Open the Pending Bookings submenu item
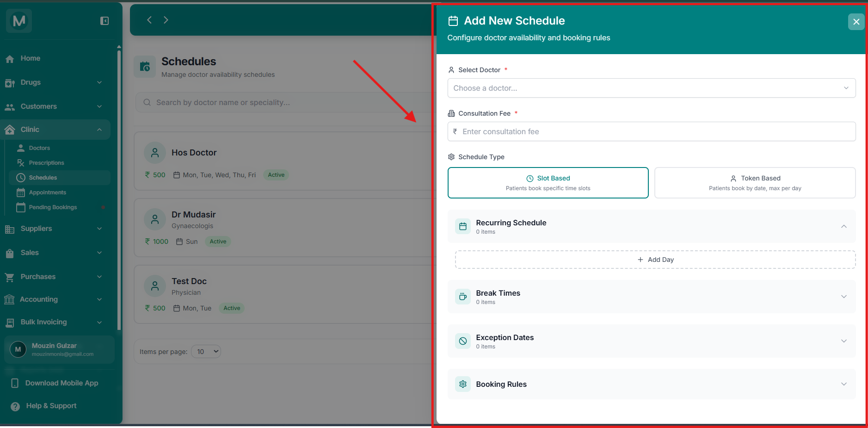Screen dimensions: 868x428 (x=59, y=207)
